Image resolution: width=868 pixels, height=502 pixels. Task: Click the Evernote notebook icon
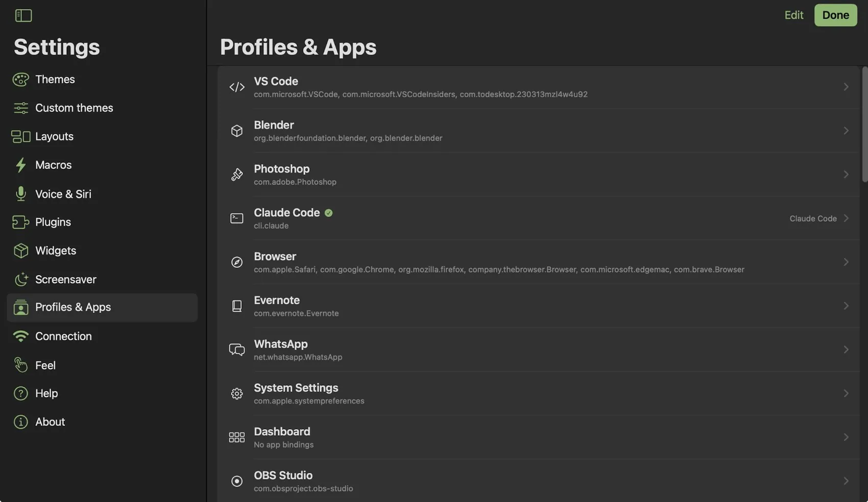[x=236, y=306]
